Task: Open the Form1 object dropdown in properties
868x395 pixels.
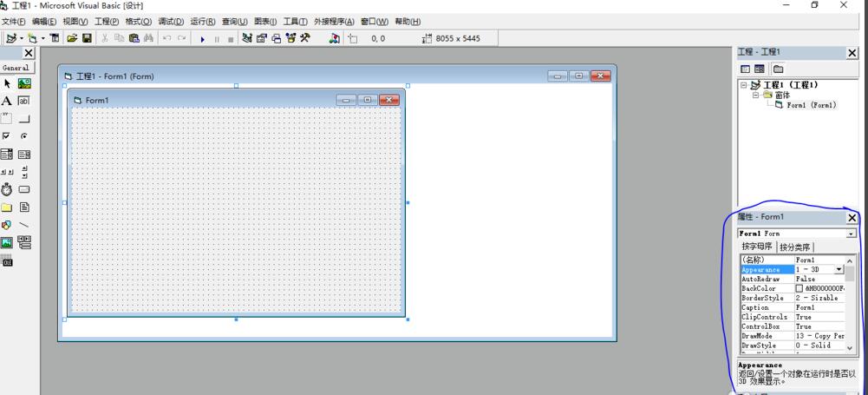Action: coord(851,234)
